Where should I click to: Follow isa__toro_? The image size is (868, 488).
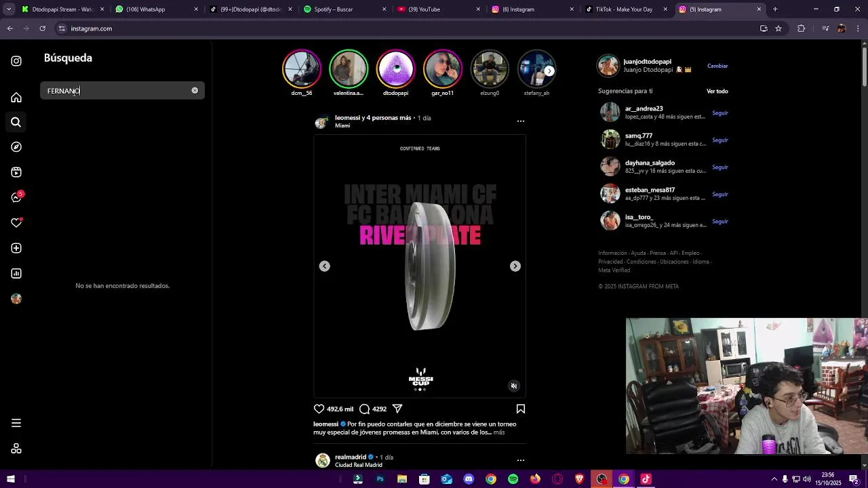point(720,222)
